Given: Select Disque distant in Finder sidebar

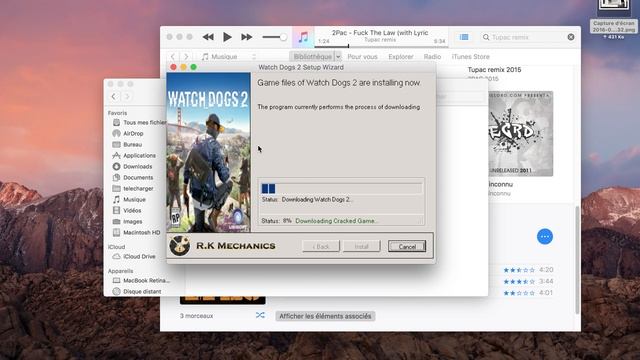Looking at the screenshot, I should pos(137,292).
